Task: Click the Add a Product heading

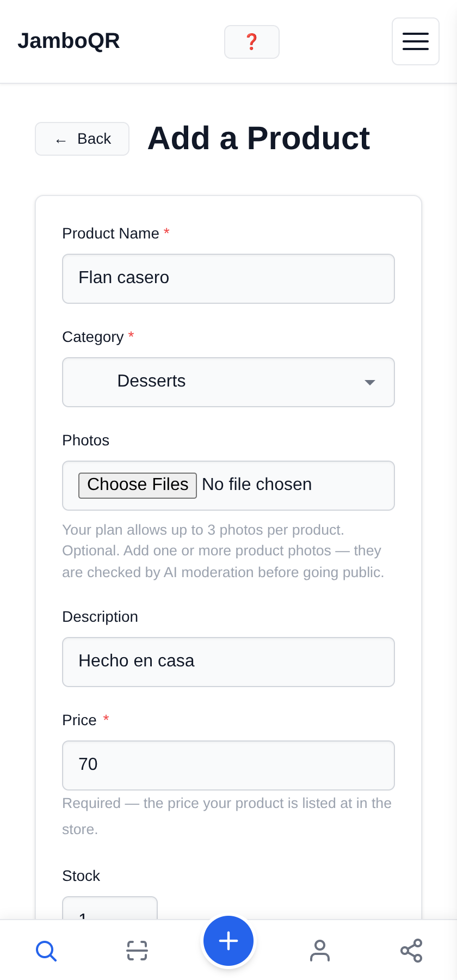Action: [x=259, y=138]
